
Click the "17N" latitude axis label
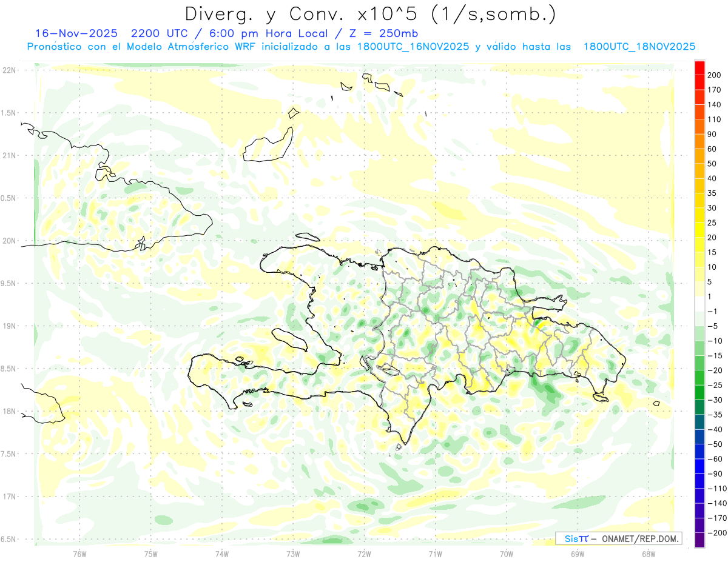tap(8, 497)
